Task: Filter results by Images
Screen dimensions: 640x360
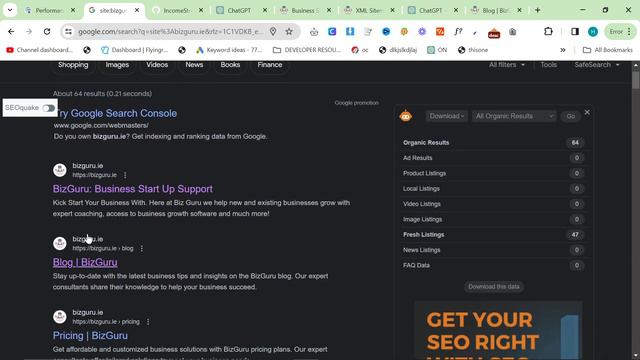Action: [x=117, y=65]
